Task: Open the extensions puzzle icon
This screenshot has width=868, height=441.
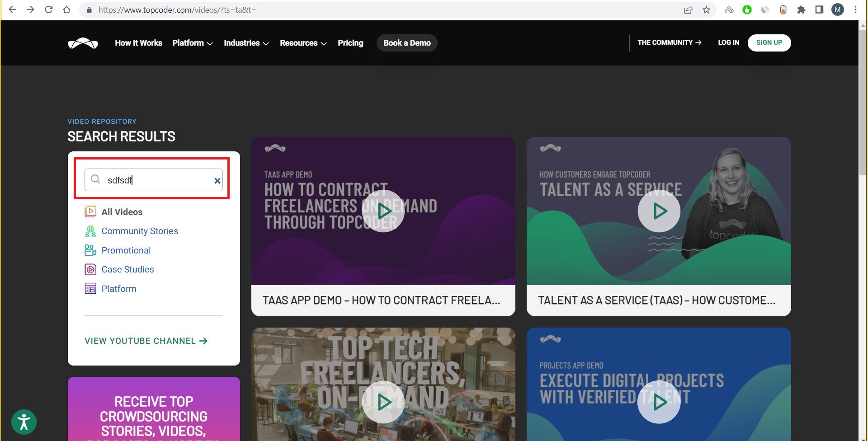Action: click(801, 10)
